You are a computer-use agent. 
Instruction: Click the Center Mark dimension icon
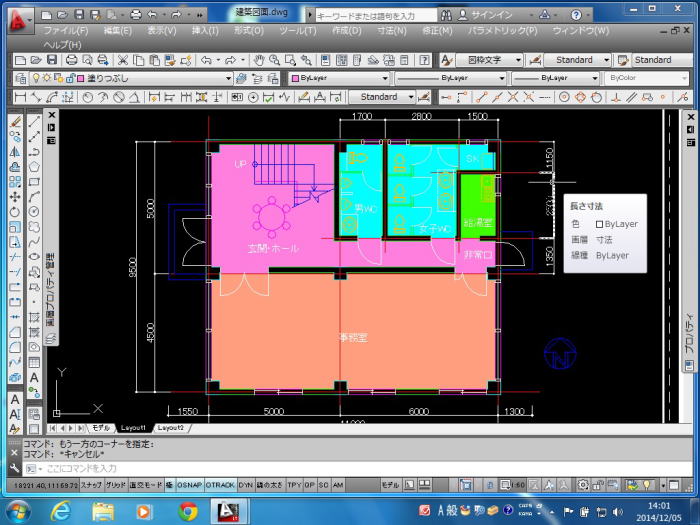253,97
